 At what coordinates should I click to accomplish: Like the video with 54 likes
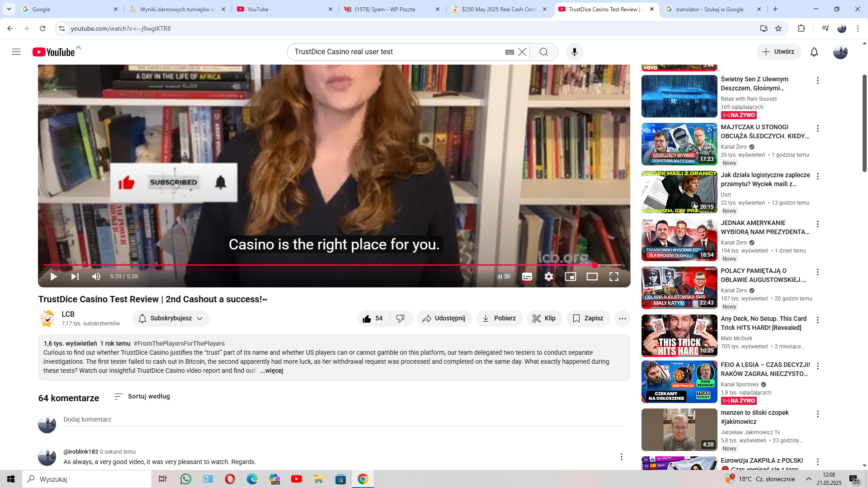click(373, 319)
